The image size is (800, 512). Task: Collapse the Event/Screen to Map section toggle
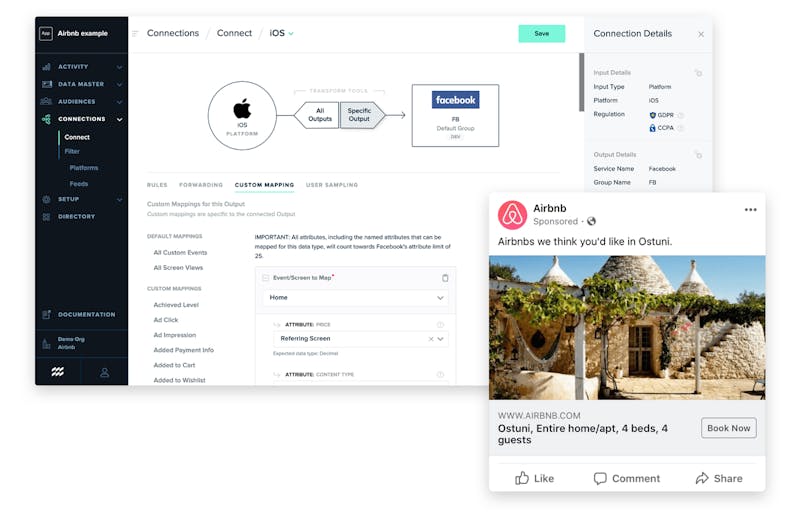pyautogui.click(x=265, y=278)
